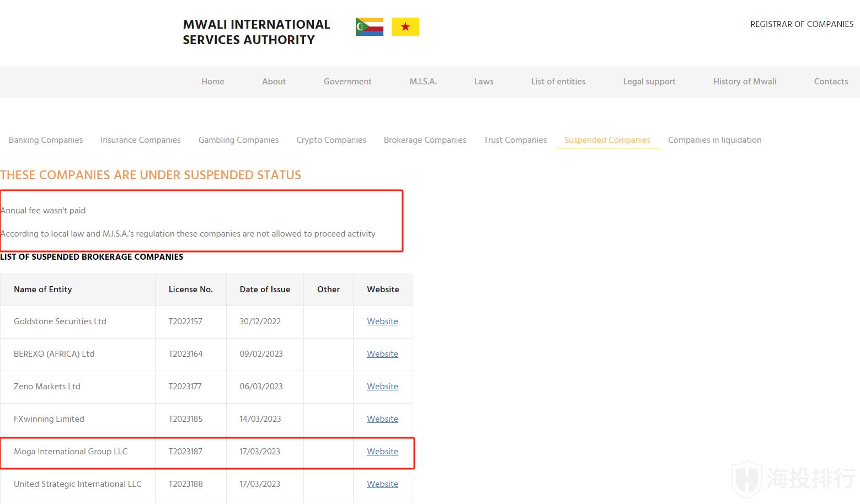
Task: Open the Home navigation item
Action: click(x=212, y=82)
